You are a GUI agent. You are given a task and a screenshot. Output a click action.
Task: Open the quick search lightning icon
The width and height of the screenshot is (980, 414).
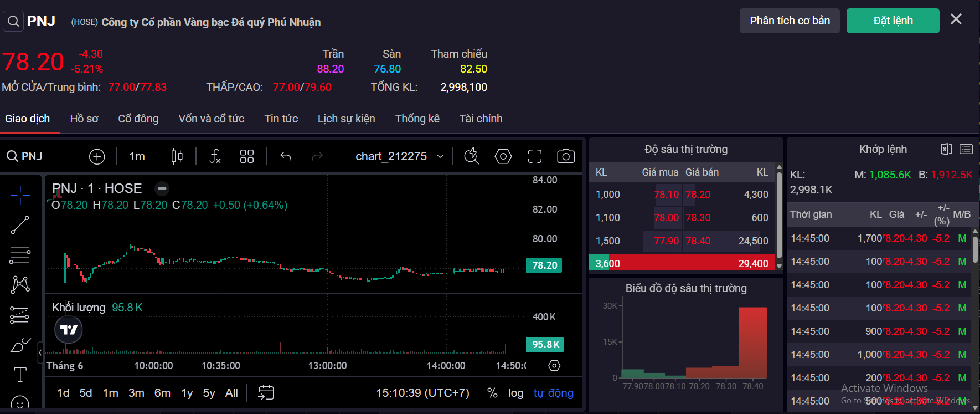[471, 156]
